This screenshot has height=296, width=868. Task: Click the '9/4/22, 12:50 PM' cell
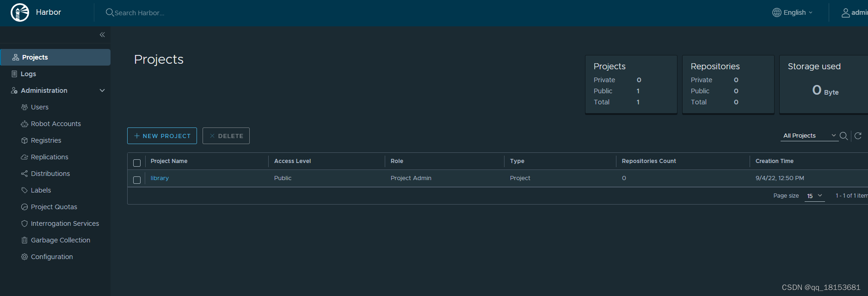[780, 178]
